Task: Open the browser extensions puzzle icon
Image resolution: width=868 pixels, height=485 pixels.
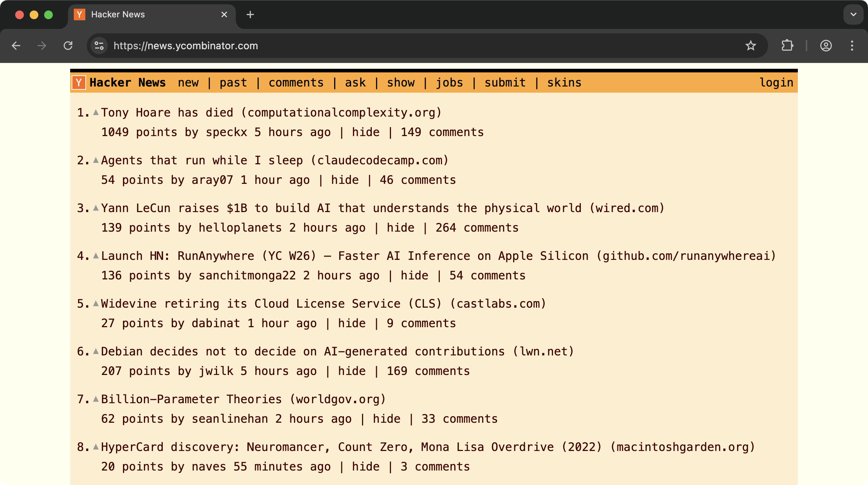Action: [x=787, y=46]
